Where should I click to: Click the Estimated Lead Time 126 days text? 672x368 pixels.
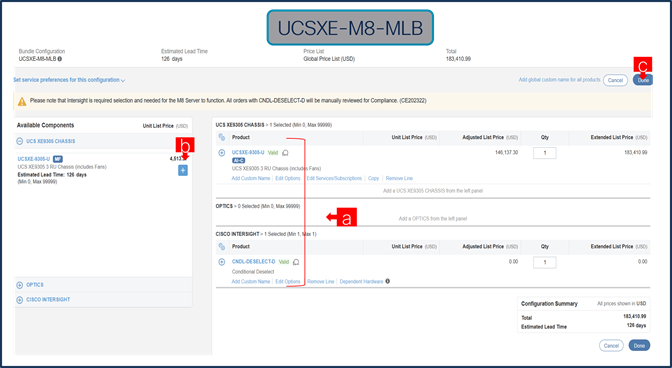[x=52, y=175]
